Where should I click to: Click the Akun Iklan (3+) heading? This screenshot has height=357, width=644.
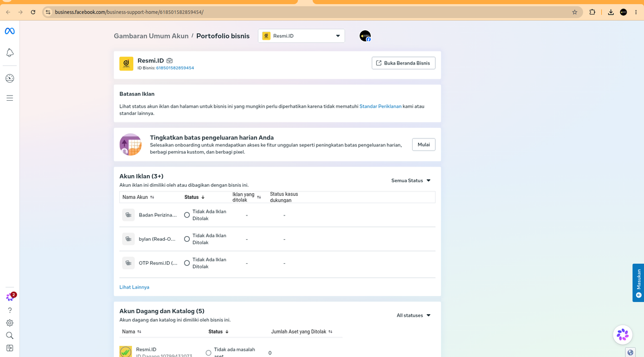pos(141,176)
